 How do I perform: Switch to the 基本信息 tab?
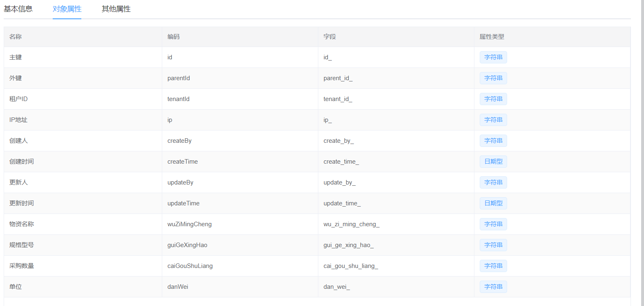point(18,9)
